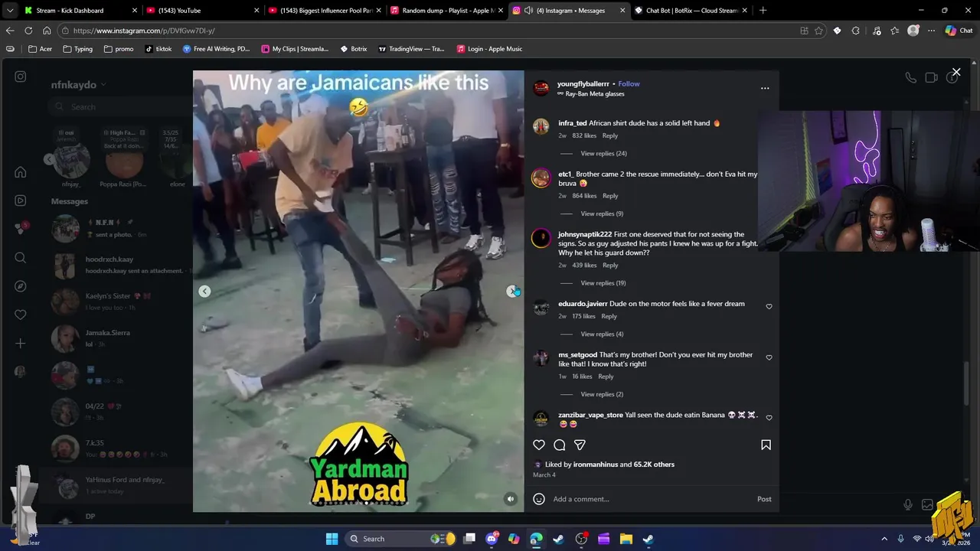980x551 pixels.
Task: Open Windows Start menu
Action: [332, 539]
